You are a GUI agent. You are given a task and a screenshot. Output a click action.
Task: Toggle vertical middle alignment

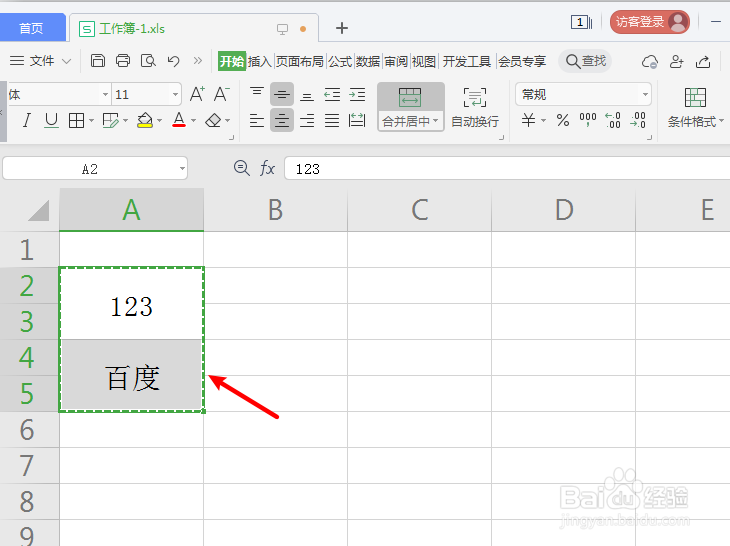(x=282, y=94)
